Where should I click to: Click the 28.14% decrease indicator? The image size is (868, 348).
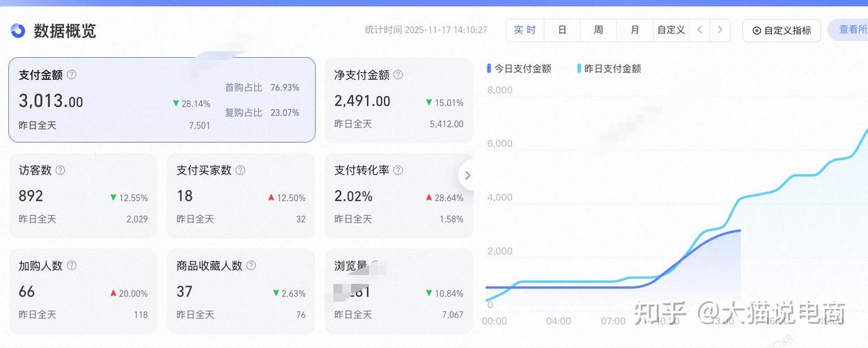pyautogui.click(x=192, y=103)
